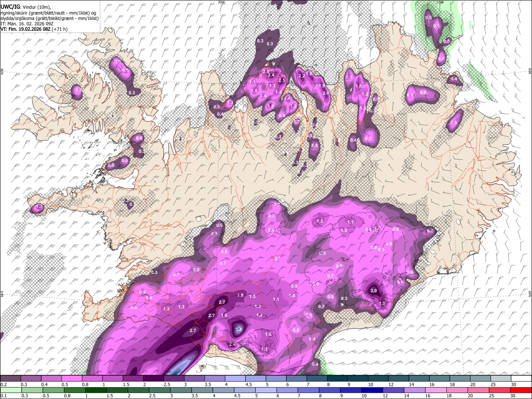
Task: Click the 15W longitude label at the top edge
Action: pos(440,2)
